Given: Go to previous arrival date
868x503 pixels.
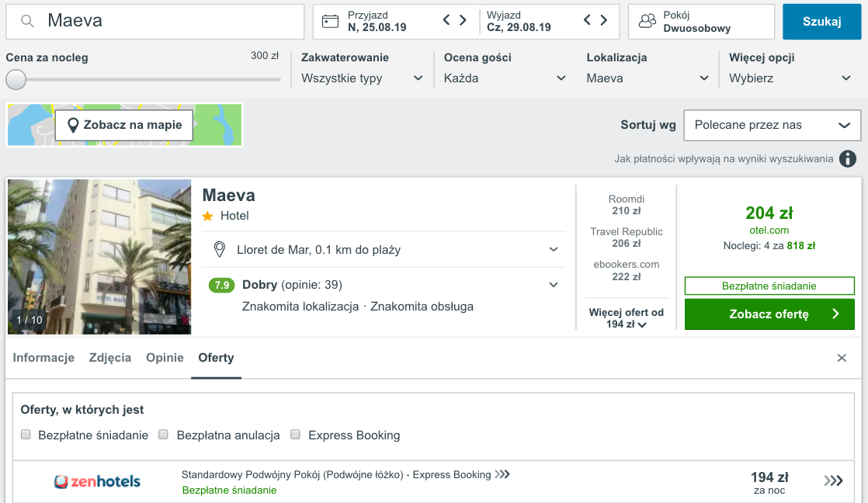Looking at the screenshot, I should coord(446,20).
